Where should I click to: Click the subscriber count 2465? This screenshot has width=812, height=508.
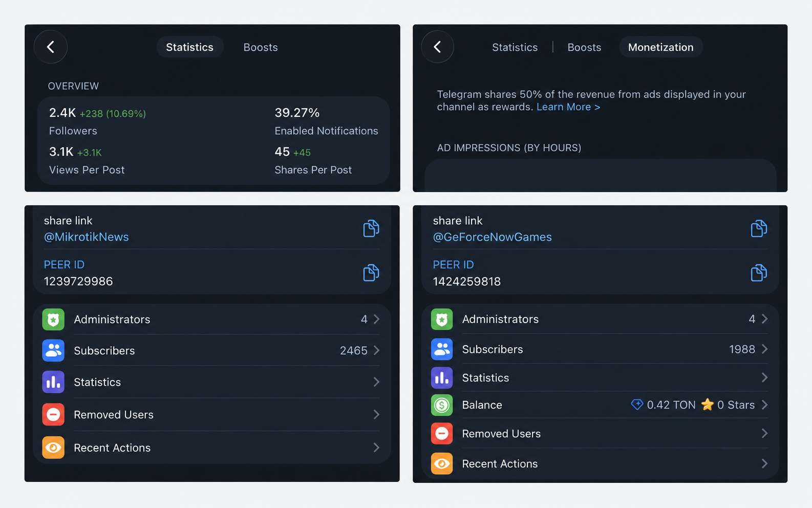[x=354, y=351]
